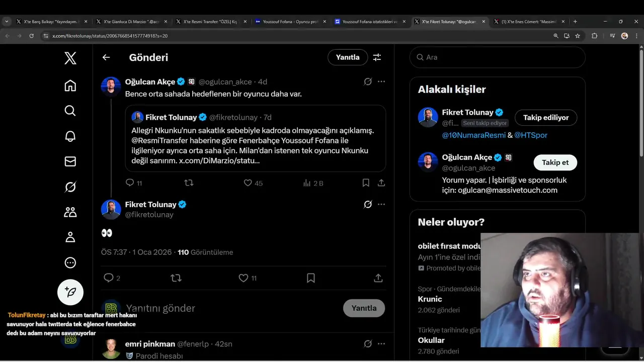Viewport: 644px width, 362px height.
Task: Open the X Home feed icon
Action: click(70, 86)
